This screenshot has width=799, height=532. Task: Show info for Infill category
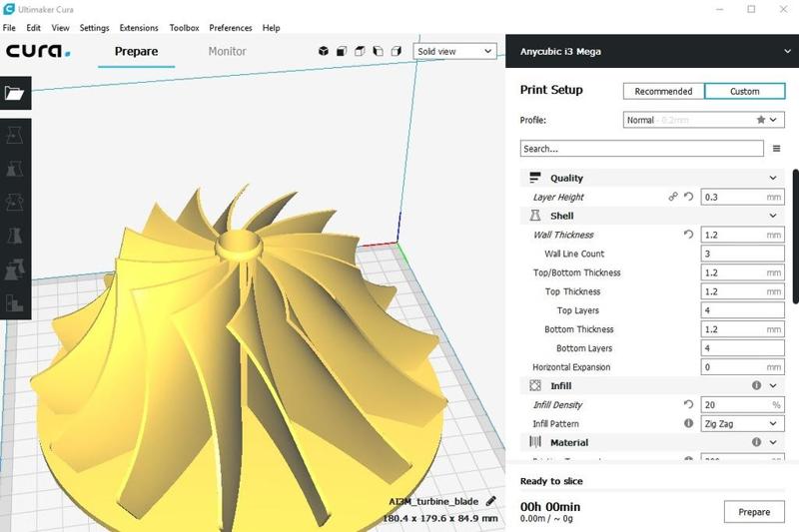[757, 385]
